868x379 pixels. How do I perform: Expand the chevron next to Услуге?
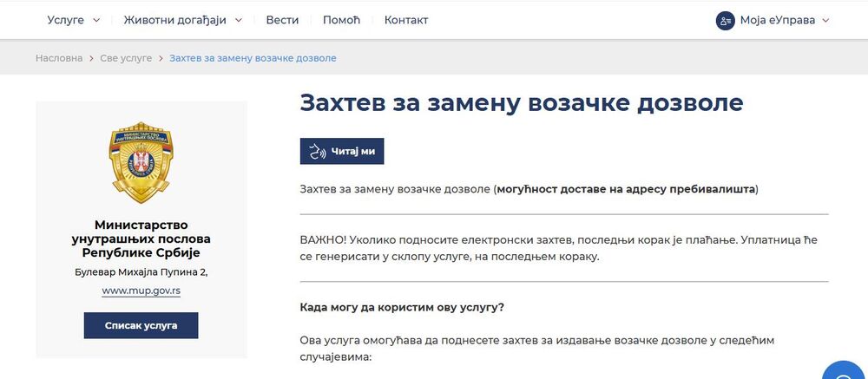(x=96, y=21)
